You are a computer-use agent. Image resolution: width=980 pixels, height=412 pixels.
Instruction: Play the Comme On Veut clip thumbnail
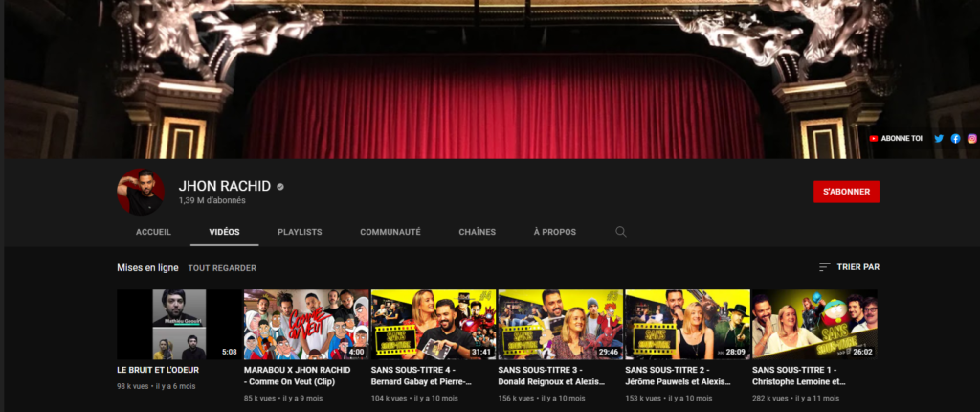(306, 325)
